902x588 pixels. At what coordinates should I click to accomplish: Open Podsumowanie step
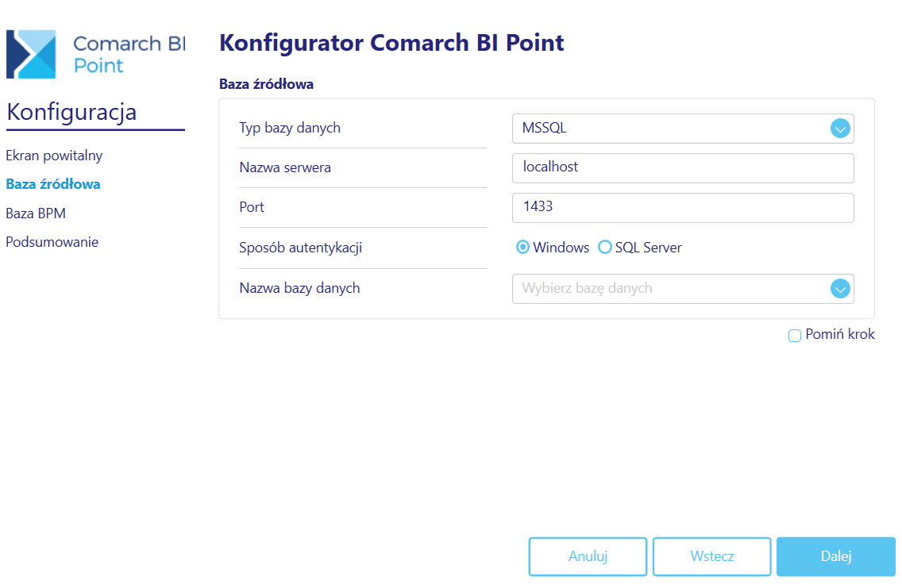(x=52, y=242)
